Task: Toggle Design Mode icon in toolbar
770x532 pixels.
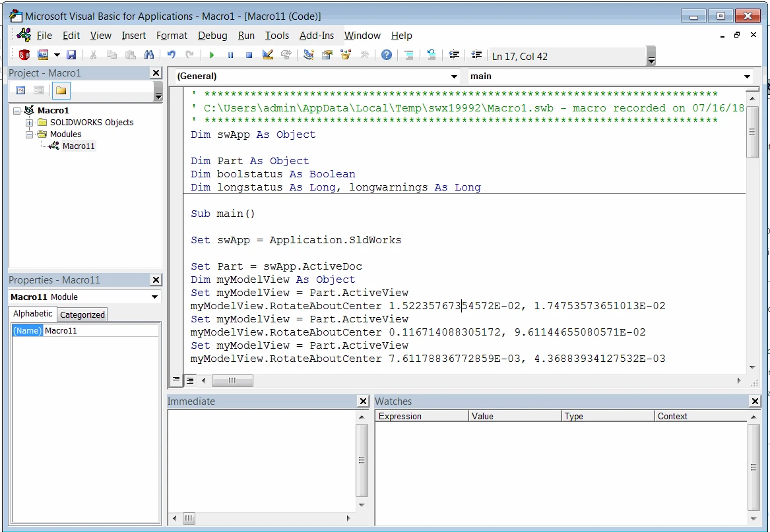Action: click(267, 55)
